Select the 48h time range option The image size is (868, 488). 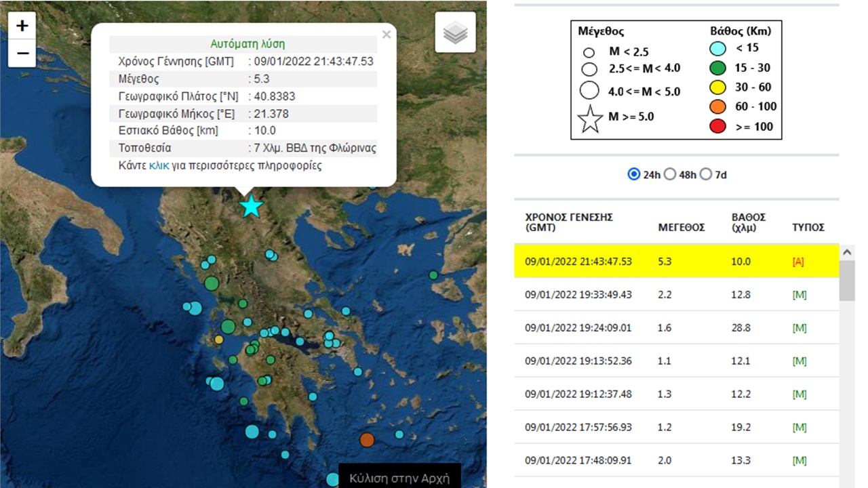tap(670, 174)
